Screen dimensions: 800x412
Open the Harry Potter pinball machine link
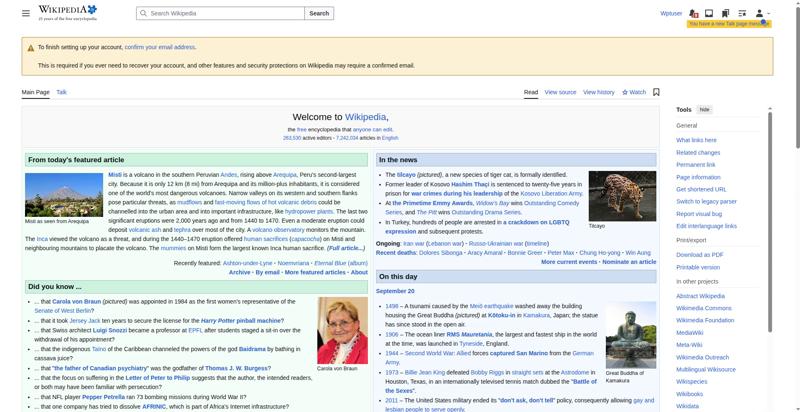pyautogui.click(x=241, y=321)
